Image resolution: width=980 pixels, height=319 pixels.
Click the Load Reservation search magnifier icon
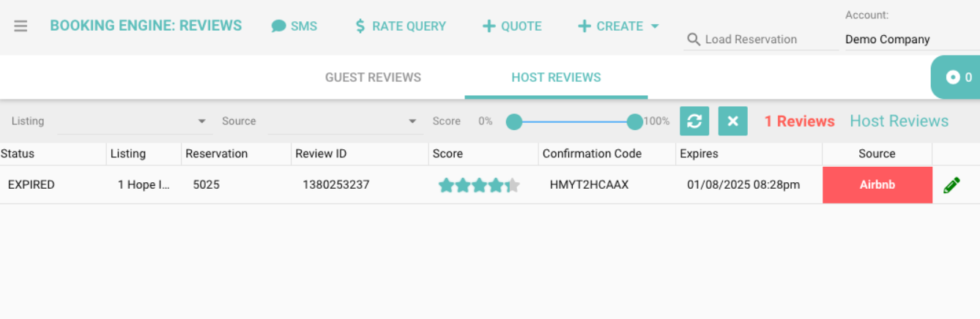point(693,40)
